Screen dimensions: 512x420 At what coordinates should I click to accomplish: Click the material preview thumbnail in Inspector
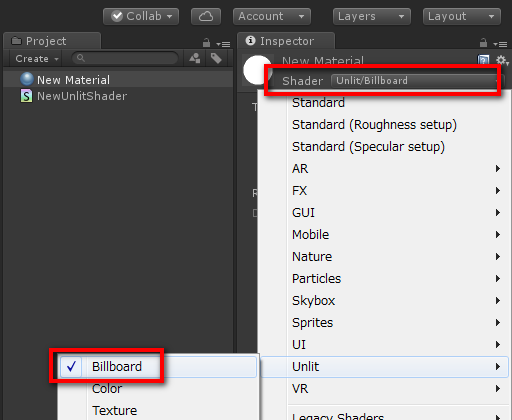click(257, 70)
